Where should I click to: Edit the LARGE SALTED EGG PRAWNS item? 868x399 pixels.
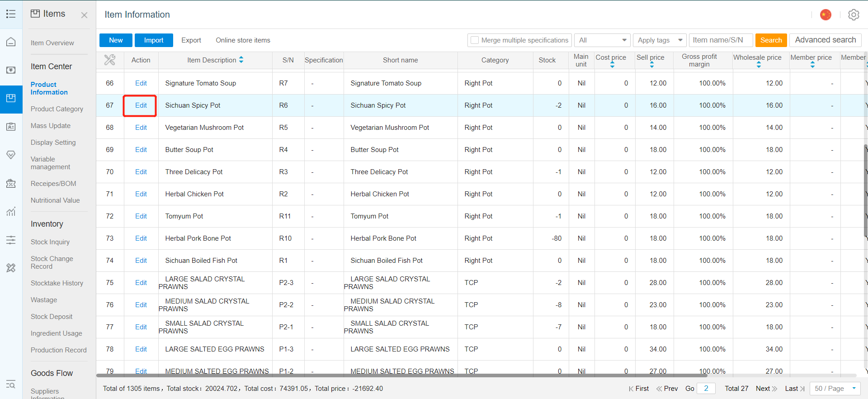[x=141, y=349]
